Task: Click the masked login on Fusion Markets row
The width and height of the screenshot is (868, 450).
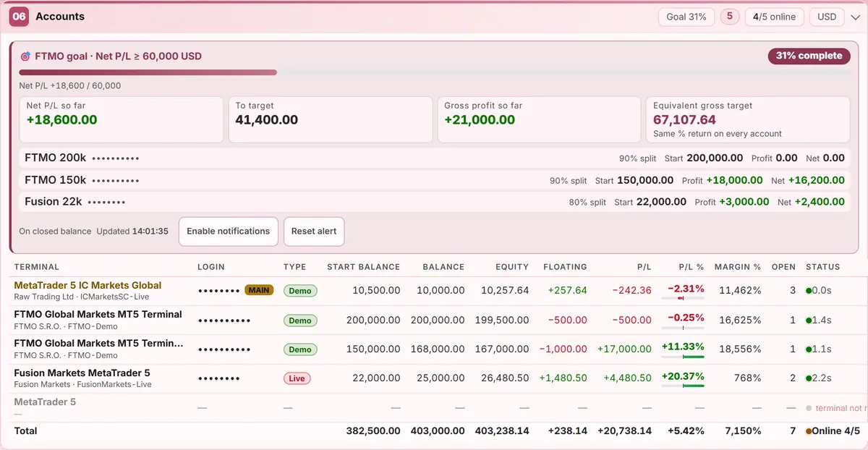Action: [x=218, y=378]
